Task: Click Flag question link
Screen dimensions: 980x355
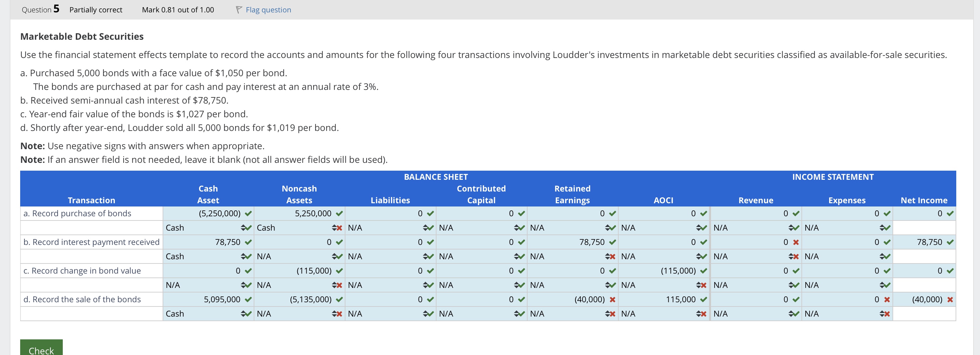Action: pyautogui.click(x=268, y=9)
